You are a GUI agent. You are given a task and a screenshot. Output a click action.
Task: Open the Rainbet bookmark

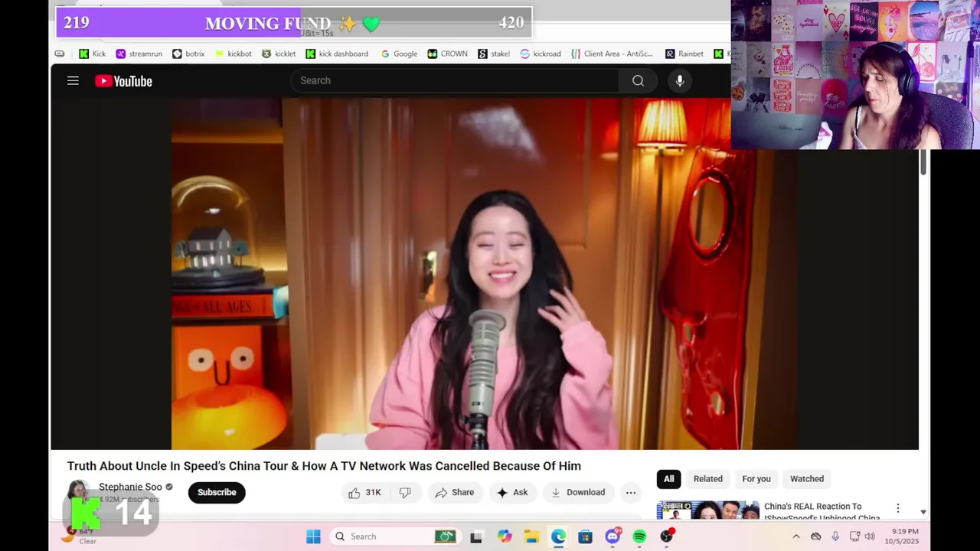684,54
